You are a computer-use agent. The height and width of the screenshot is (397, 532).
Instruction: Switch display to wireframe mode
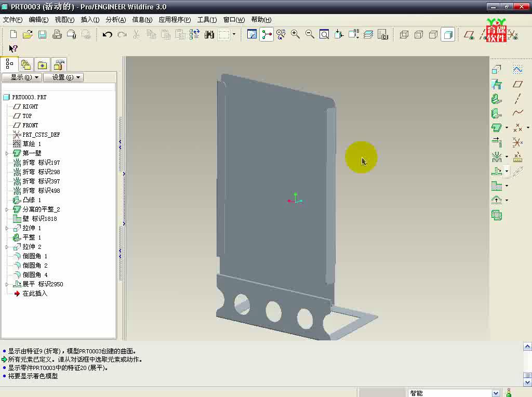click(x=404, y=34)
